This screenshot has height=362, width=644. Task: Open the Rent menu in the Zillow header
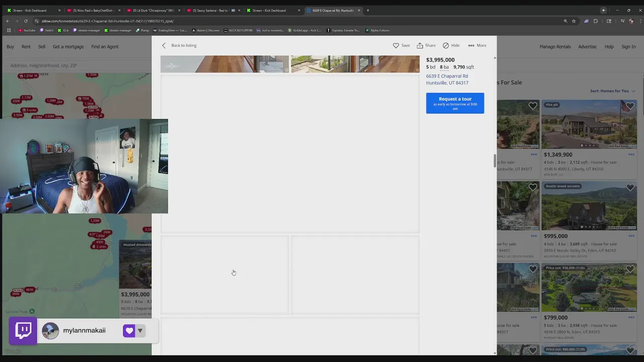coord(26,47)
